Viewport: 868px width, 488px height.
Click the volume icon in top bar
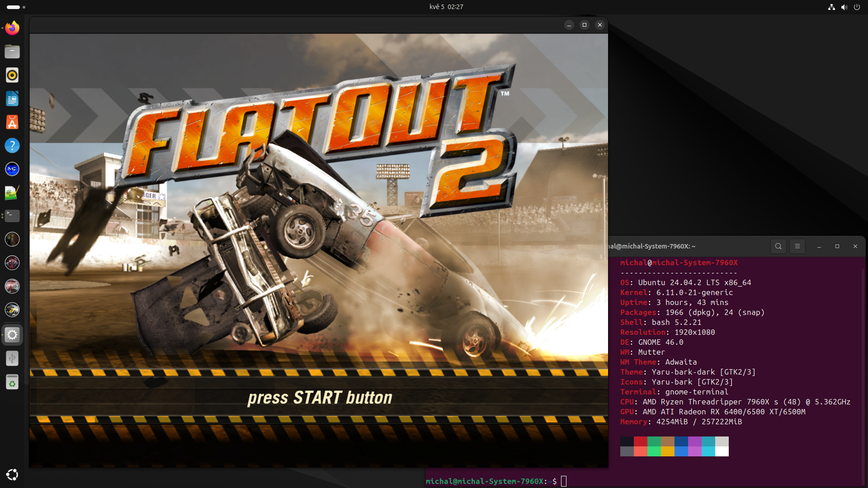tap(844, 7)
